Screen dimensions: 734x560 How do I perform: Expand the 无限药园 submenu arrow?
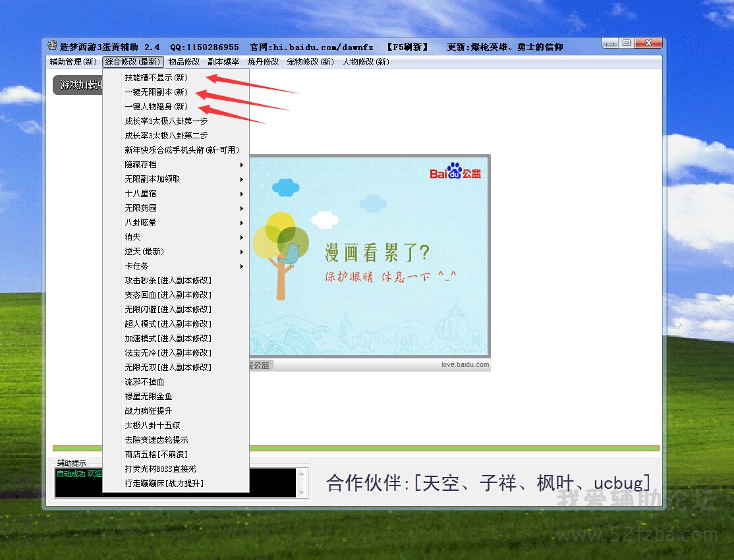[x=242, y=208]
